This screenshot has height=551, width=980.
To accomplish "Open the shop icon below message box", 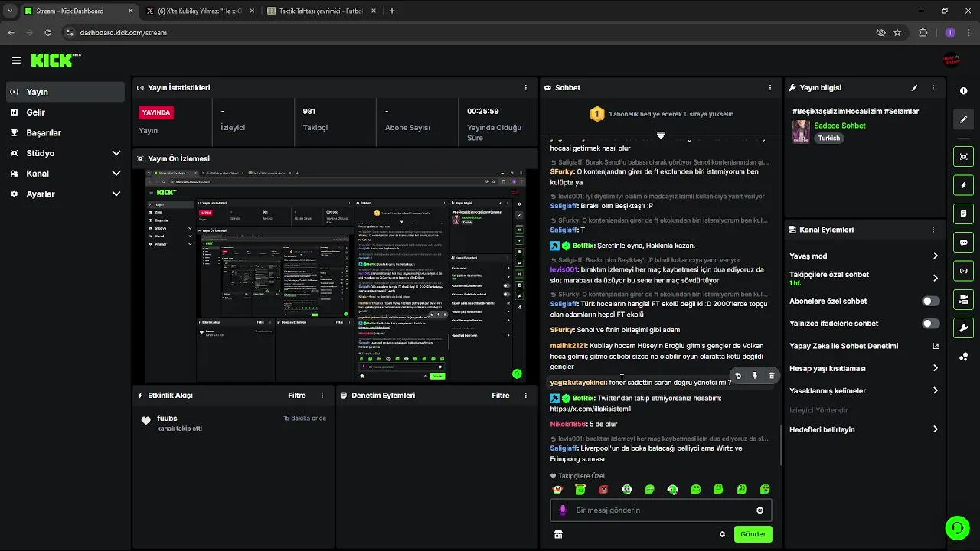I will coord(558,534).
